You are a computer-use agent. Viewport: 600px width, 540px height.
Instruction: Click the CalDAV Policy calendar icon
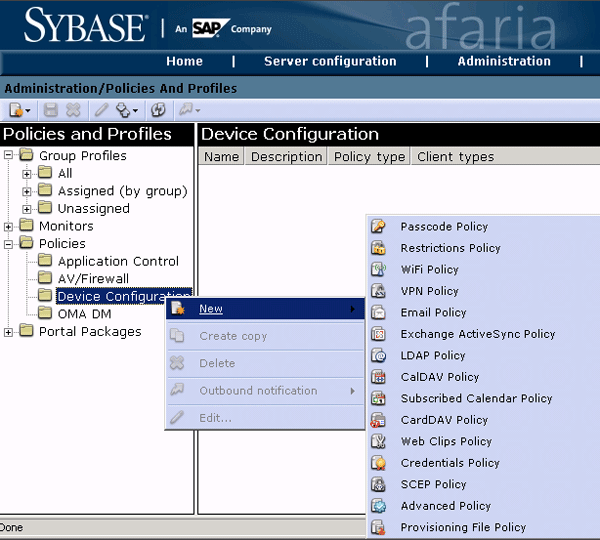(x=378, y=377)
